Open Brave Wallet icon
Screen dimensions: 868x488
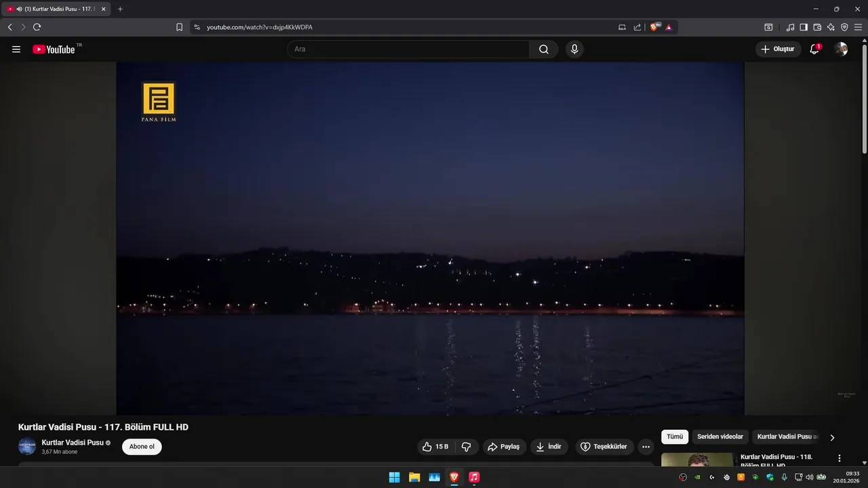pos(817,27)
